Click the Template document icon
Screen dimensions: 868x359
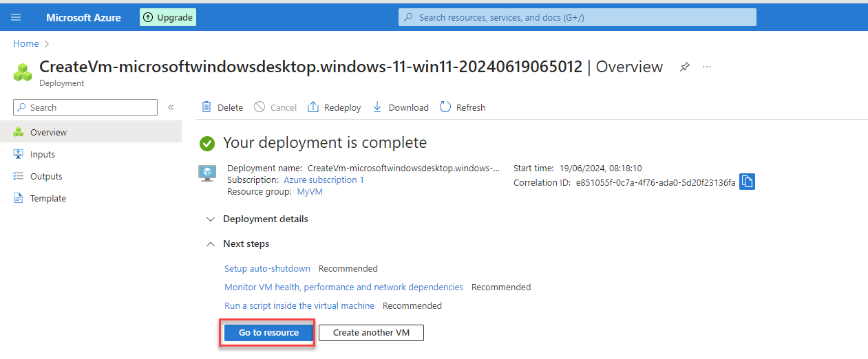[x=19, y=198]
